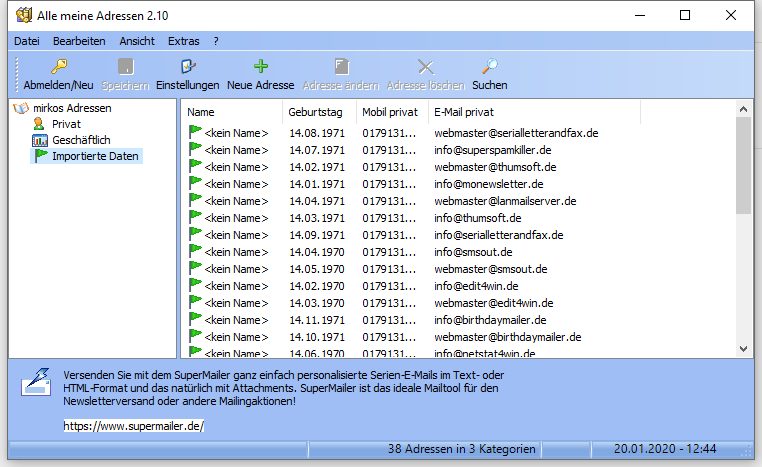Click the SuperMailer envelope icon

pyautogui.click(x=36, y=382)
